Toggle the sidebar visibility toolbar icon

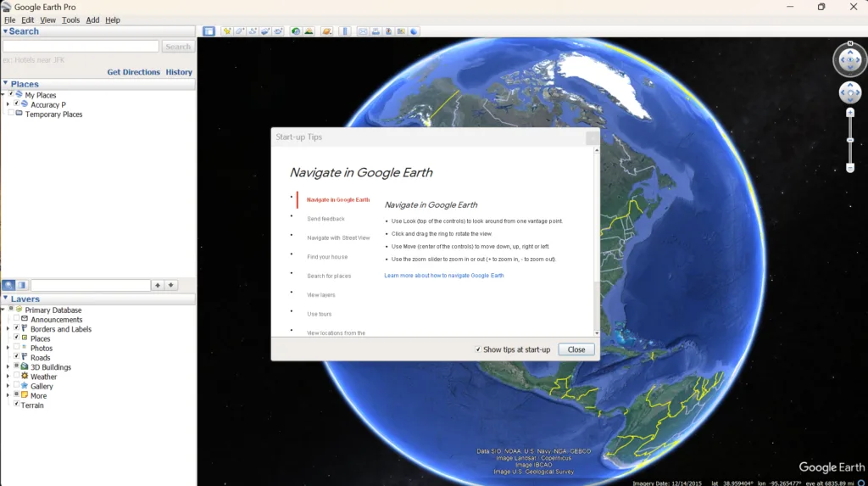pos(209,31)
